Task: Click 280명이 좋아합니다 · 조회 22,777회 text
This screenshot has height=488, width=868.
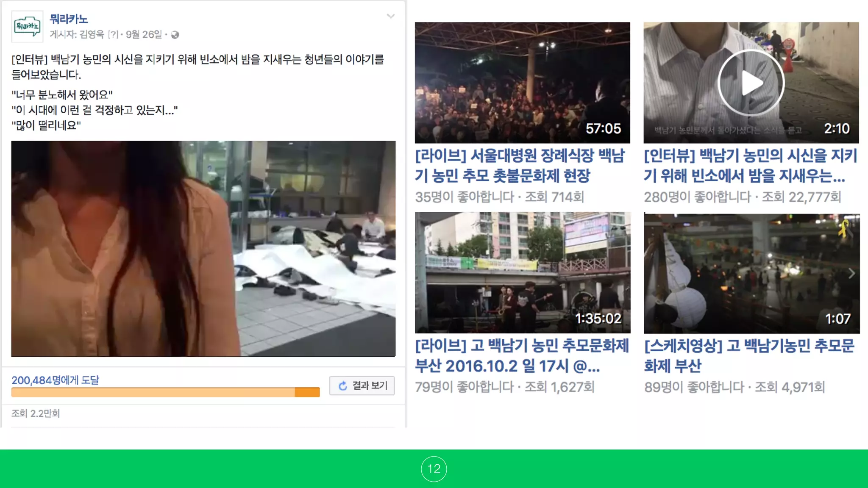Action: click(743, 197)
